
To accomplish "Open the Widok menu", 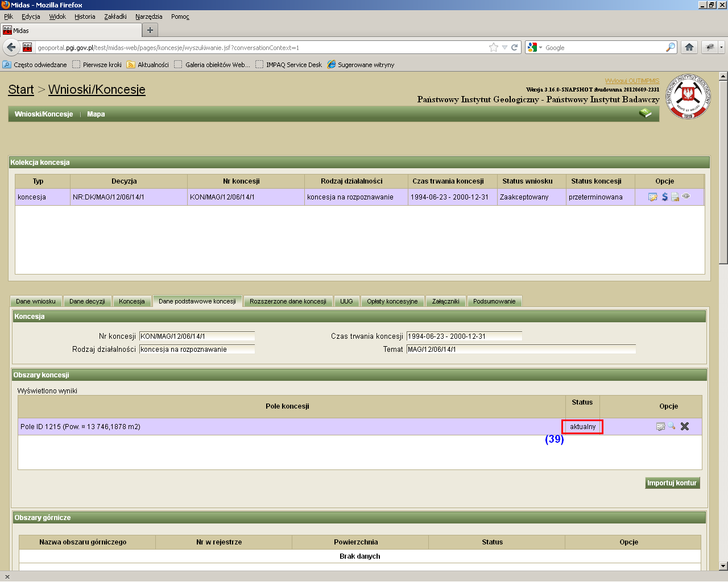I will click(x=57, y=16).
